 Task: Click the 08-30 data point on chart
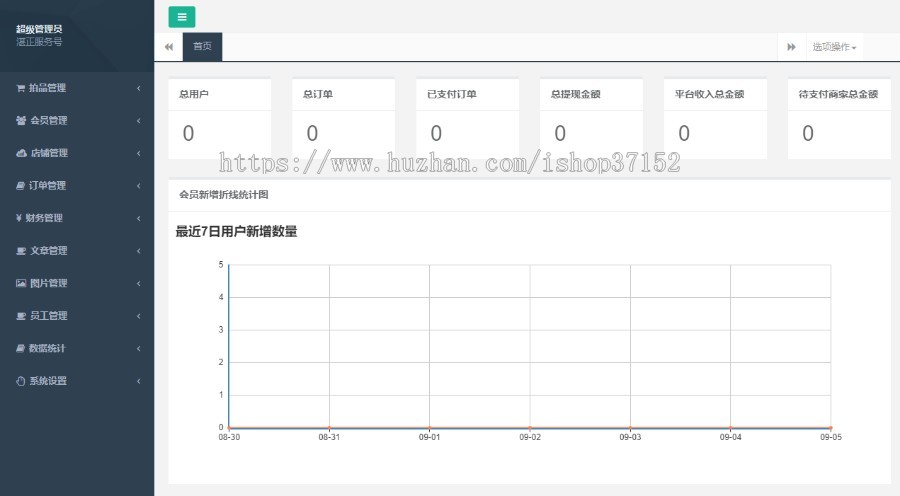(x=229, y=428)
